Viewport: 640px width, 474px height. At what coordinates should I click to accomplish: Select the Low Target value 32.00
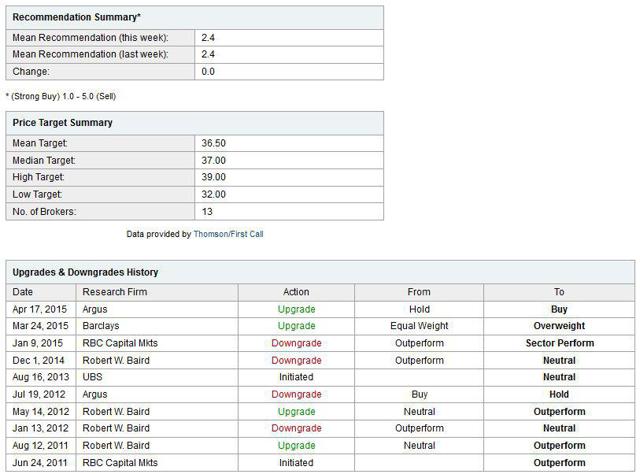[213, 194]
